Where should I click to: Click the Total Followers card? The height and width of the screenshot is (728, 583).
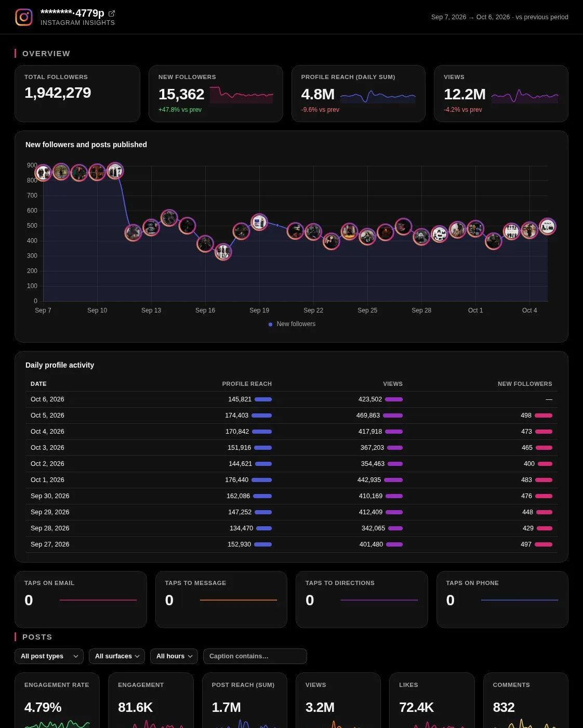77,94
